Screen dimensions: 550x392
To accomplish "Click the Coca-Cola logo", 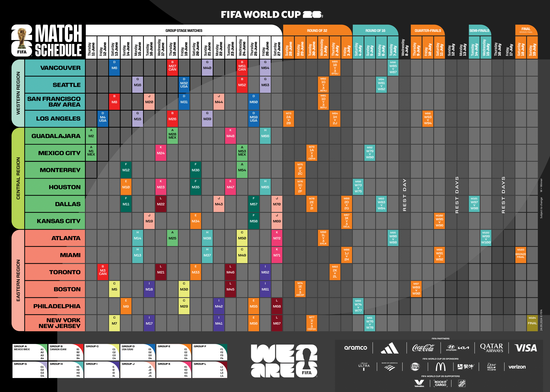I will (423, 348).
